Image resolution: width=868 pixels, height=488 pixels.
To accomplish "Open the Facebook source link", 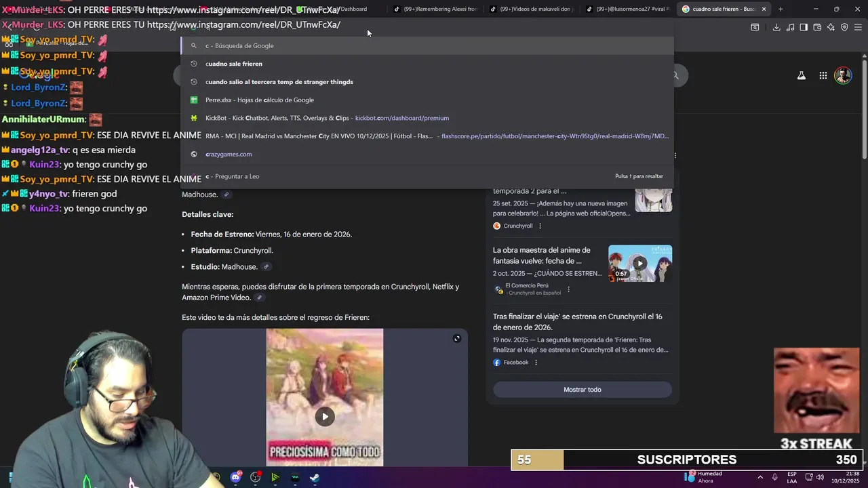I will tap(511, 363).
